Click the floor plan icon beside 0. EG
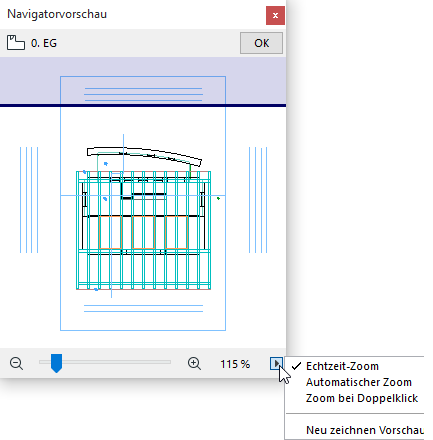 16,43
